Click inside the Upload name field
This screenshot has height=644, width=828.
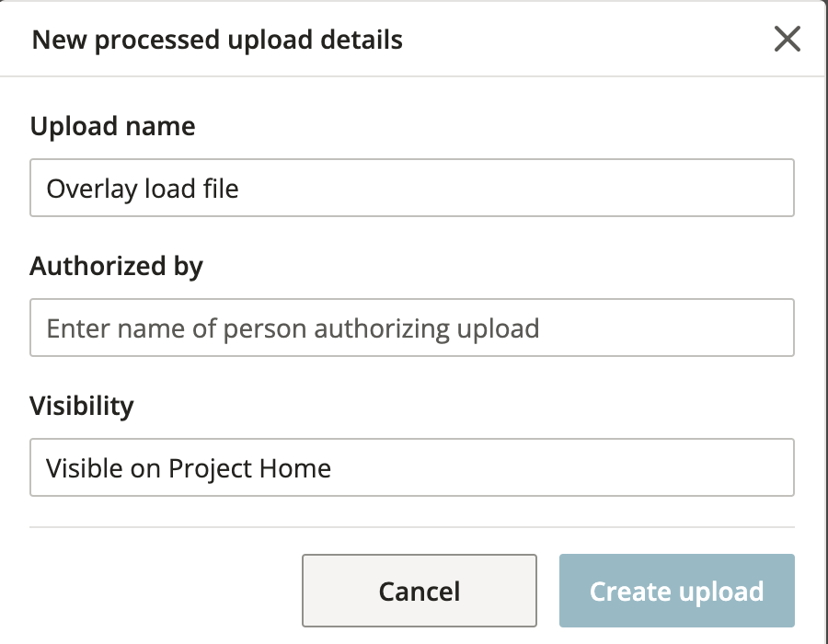(x=412, y=188)
